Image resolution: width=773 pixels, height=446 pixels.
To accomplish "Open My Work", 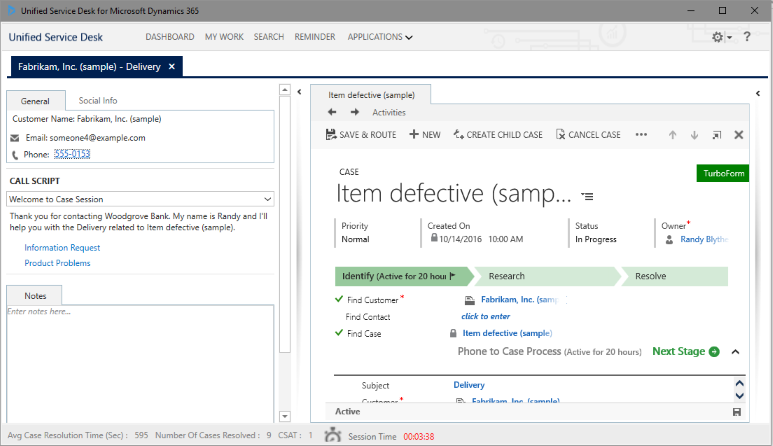I will pos(224,37).
